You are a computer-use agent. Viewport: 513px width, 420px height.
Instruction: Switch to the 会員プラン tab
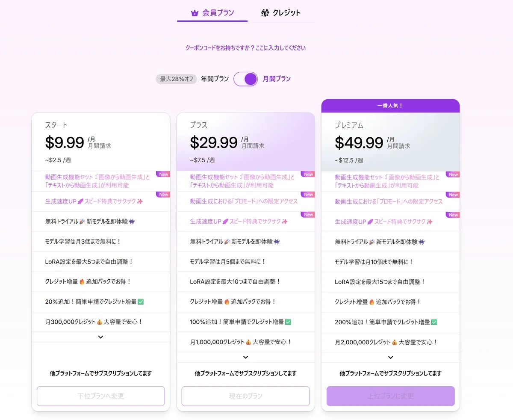[212, 13]
